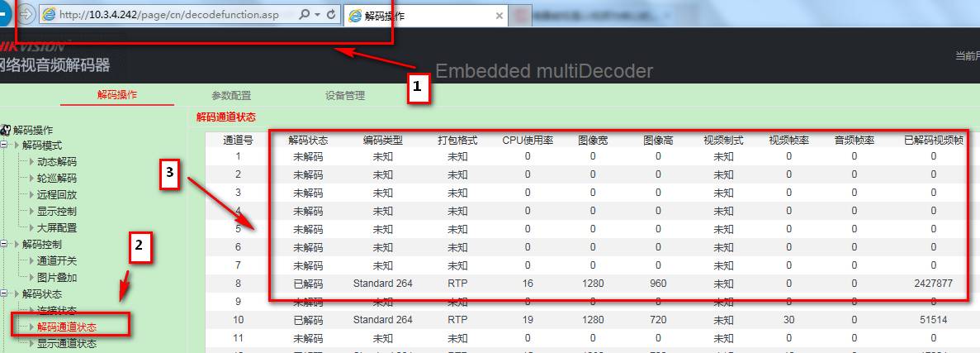Click the 解码操作 root tree icon
The width and height of the screenshot is (980, 353).
(6, 130)
